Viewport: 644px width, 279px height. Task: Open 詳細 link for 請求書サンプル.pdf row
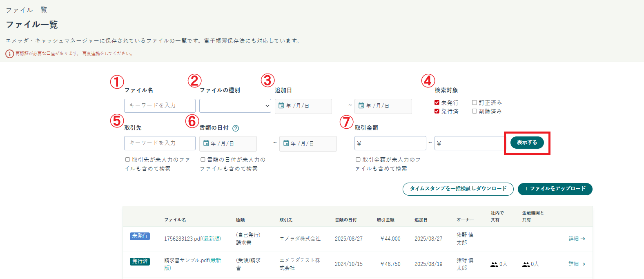pyautogui.click(x=577, y=264)
